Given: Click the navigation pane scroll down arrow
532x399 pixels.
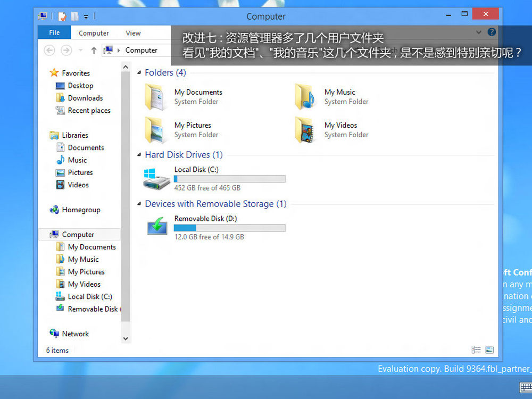Looking at the screenshot, I should point(126,338).
